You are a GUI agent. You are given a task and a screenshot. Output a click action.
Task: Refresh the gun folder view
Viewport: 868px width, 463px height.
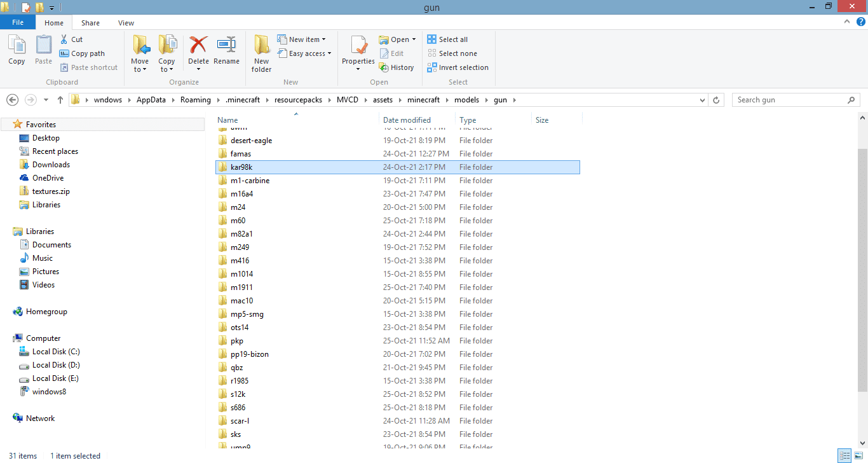coord(717,100)
